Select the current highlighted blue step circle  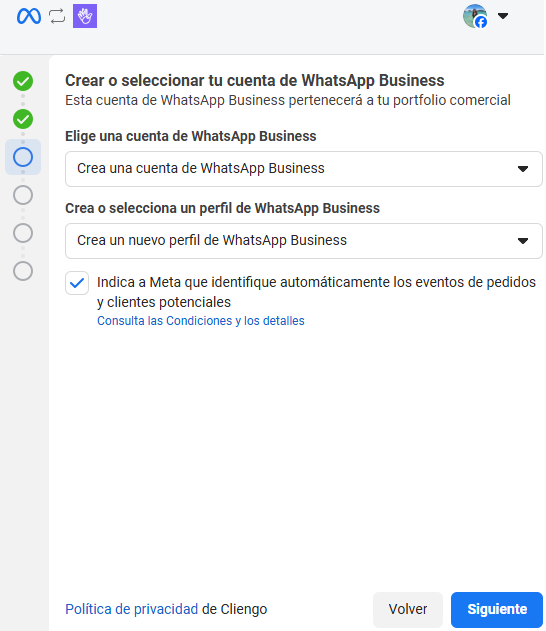click(x=23, y=157)
